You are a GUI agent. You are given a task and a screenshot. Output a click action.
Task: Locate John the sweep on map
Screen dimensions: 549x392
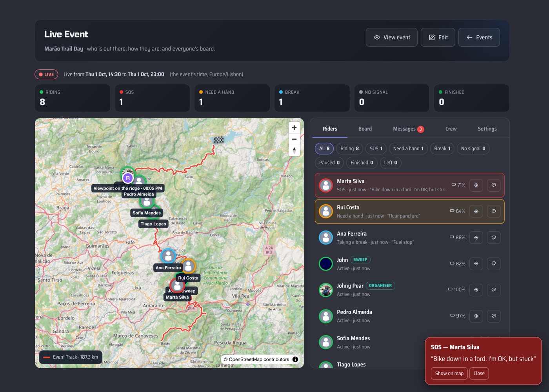(476, 263)
